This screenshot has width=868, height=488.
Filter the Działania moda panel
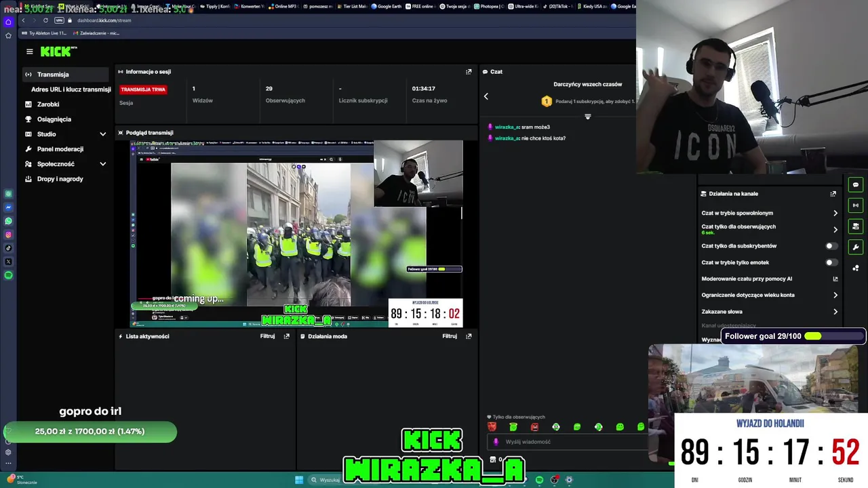[450, 336]
